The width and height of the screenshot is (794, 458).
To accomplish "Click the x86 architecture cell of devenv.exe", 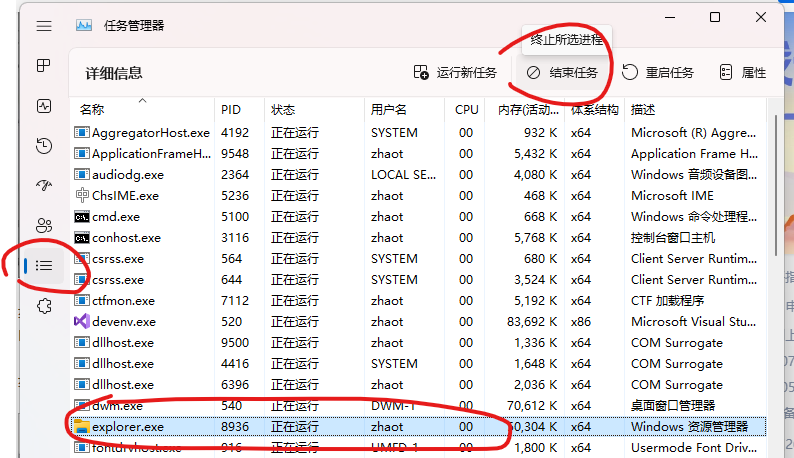I will tap(581, 322).
